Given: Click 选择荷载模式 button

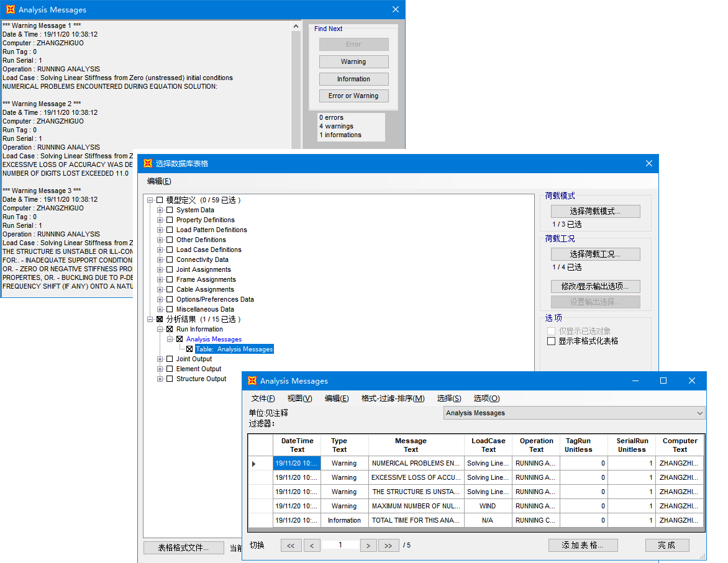Looking at the screenshot, I should (595, 211).
